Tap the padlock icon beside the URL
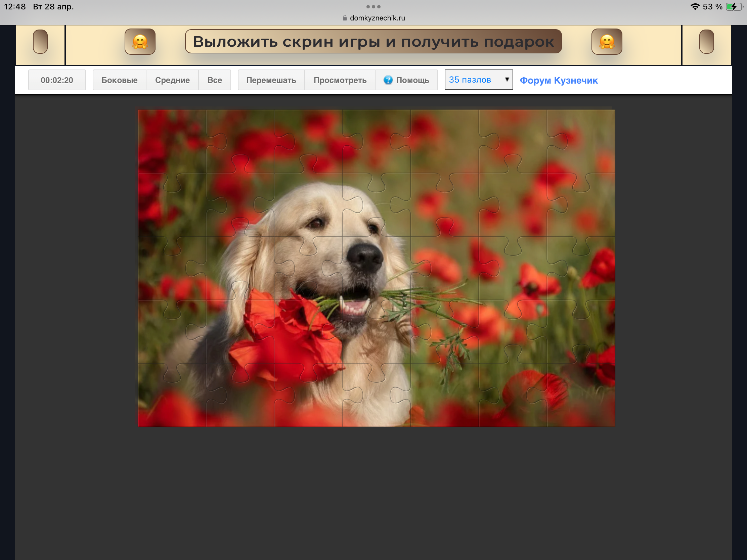Screen dimensions: 747x560 (345, 18)
